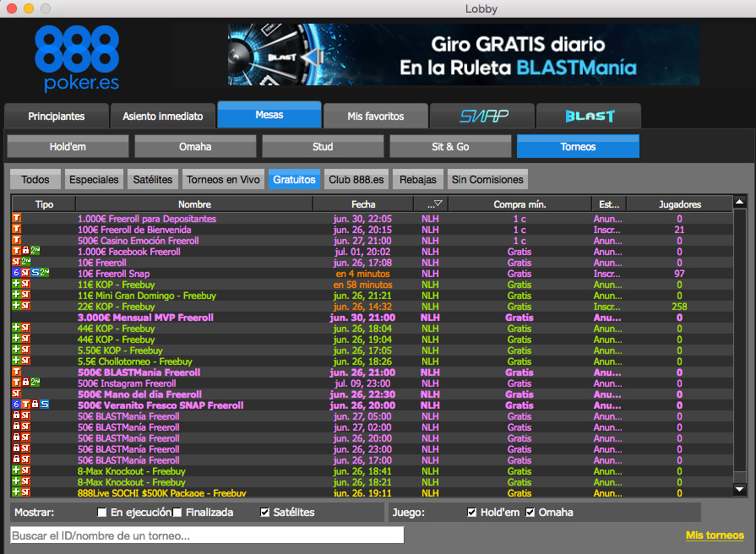Image resolution: width=756 pixels, height=554 pixels.
Task: Click the T icon on 500€ BLASTMania Freeroll
Action: 16,372
